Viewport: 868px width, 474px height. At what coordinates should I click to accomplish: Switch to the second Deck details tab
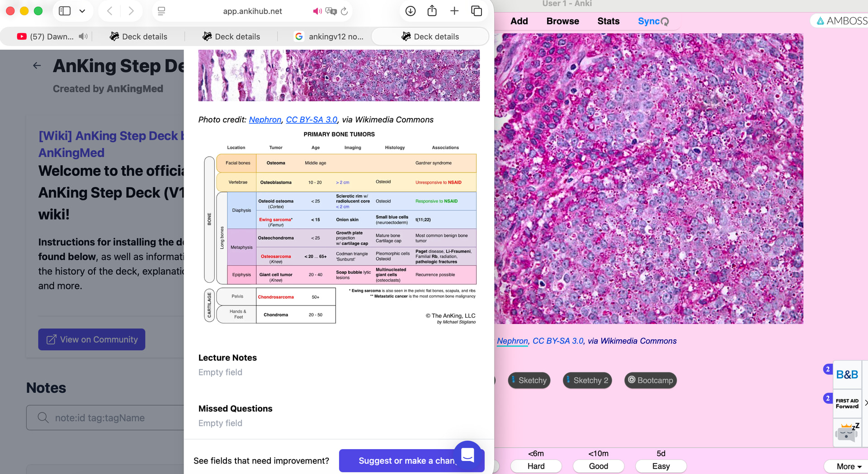click(231, 37)
